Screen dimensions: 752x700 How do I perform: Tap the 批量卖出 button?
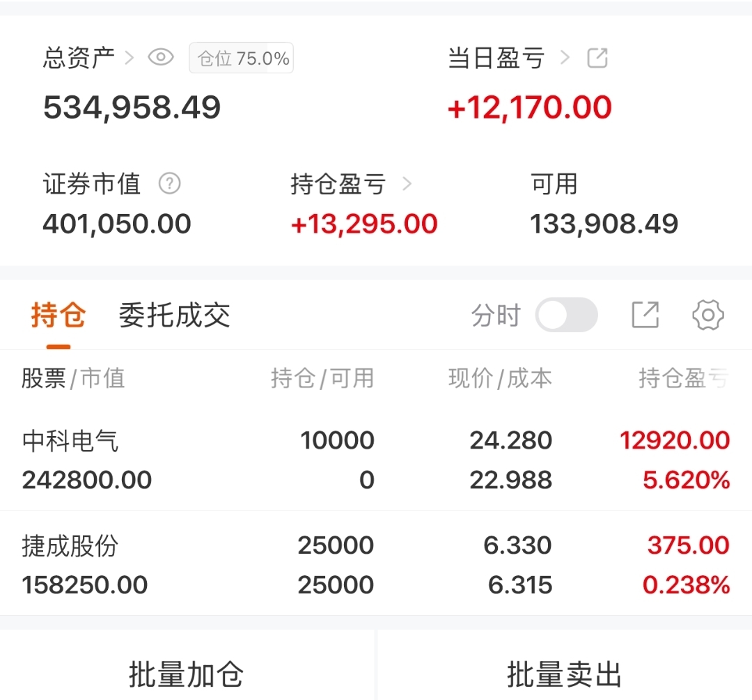(564, 674)
